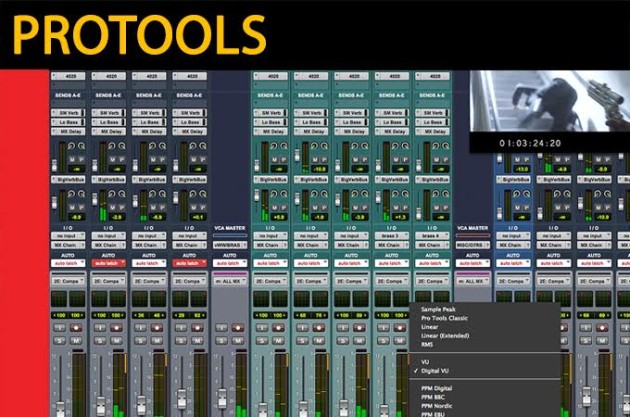Click the 01:03:24:20 timecode display
The width and height of the screenshot is (630, 417).
coord(530,143)
